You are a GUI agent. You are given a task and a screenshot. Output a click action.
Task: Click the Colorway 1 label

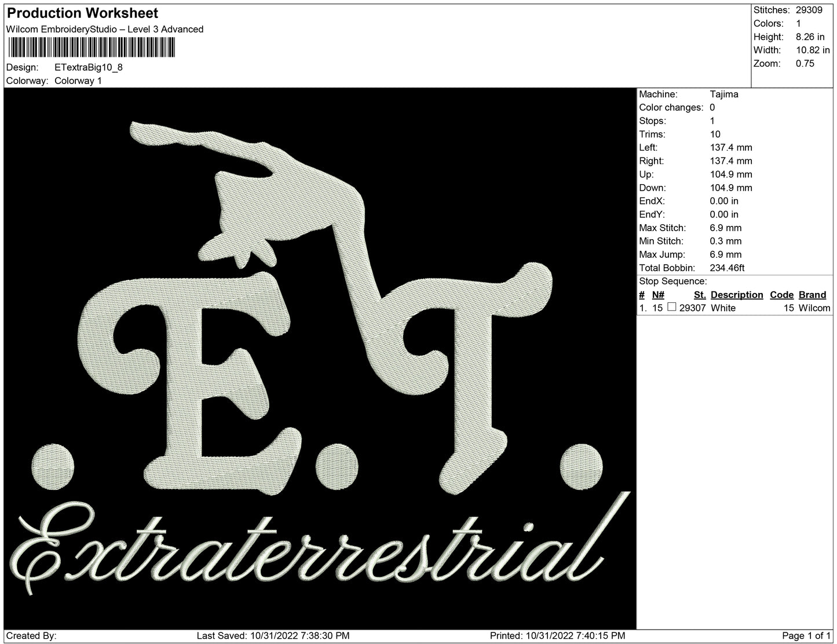click(78, 81)
